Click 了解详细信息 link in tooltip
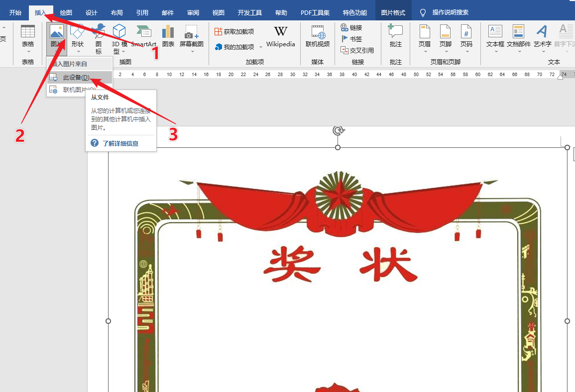Viewport: 575px width, 392px height. pos(120,143)
